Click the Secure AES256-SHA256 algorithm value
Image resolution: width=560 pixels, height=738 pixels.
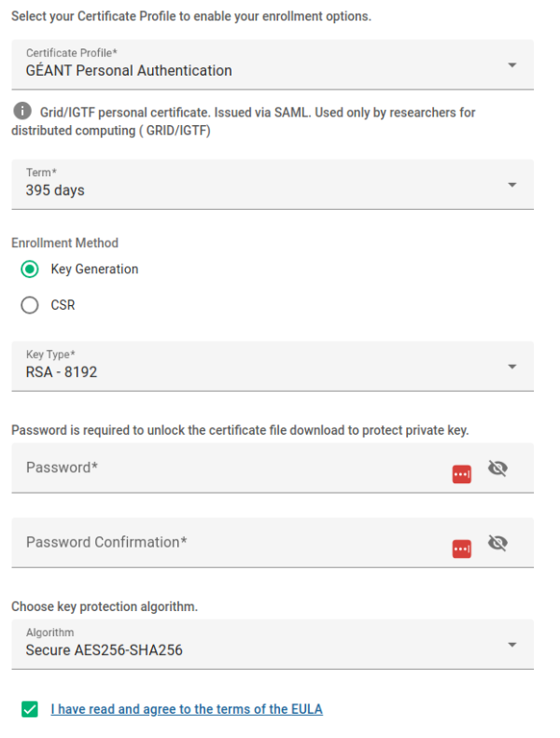[x=104, y=650]
